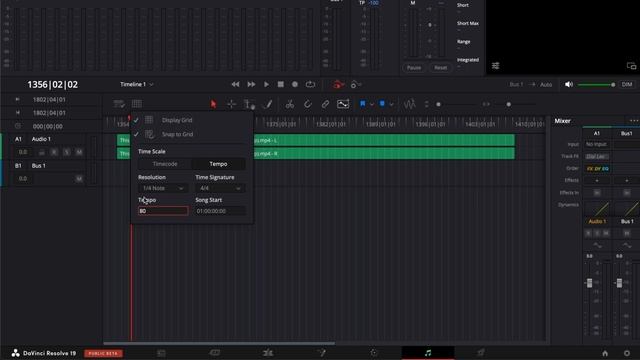640x360 pixels.
Task: Toggle the link selection chain icon
Action: click(325, 104)
